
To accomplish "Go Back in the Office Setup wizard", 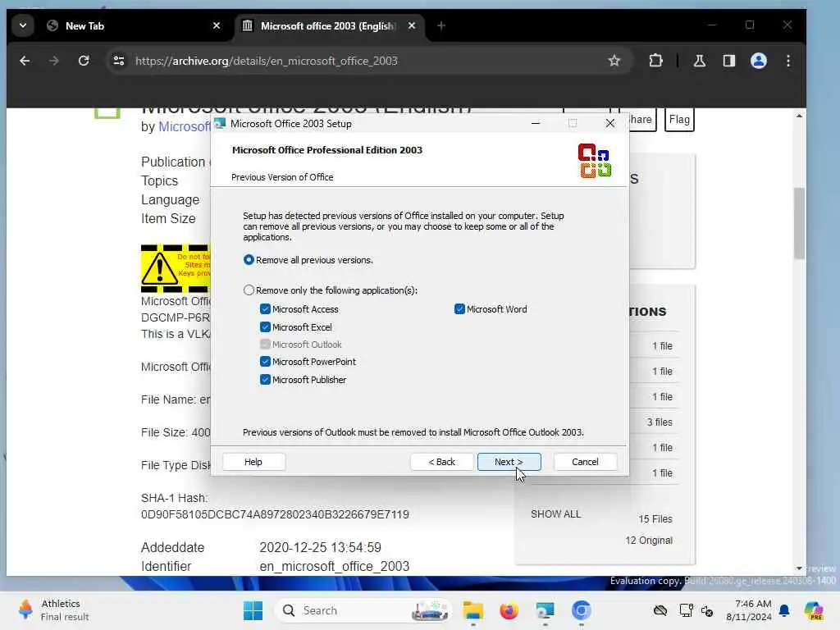I will [x=442, y=462].
